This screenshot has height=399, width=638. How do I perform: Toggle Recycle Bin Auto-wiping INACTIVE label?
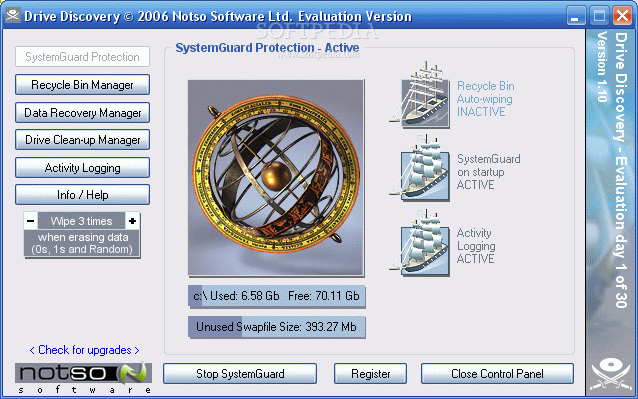485,99
